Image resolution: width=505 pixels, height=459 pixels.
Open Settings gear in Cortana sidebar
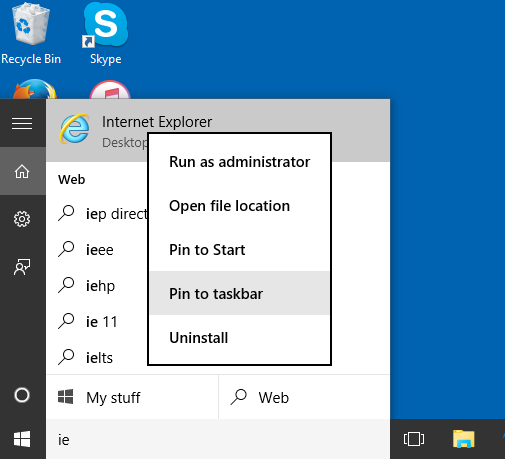click(x=22, y=219)
